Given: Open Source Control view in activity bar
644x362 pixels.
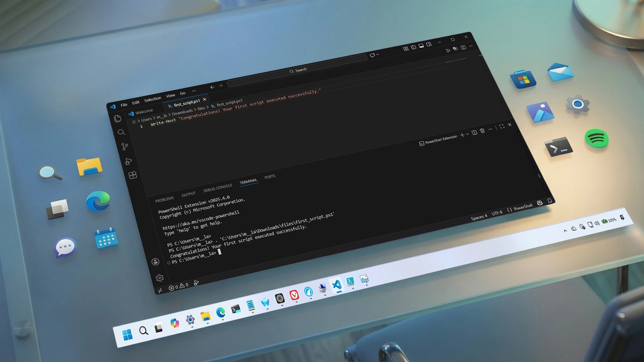Looking at the screenshot, I should click(x=125, y=147).
